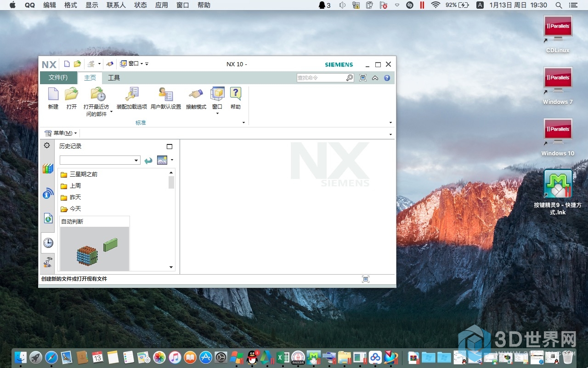Open QQ penguin icon in the Dock
Screen dimensions: 588x368
252,357
